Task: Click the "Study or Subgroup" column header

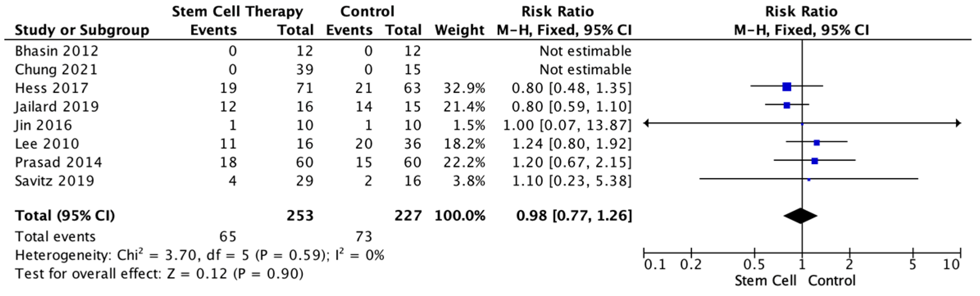Action: click(x=82, y=30)
